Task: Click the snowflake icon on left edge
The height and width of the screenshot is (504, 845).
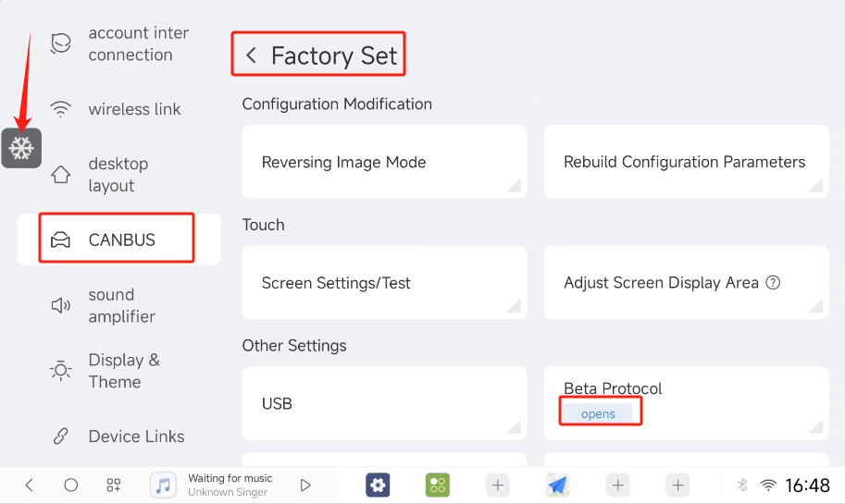Action: click(x=21, y=148)
